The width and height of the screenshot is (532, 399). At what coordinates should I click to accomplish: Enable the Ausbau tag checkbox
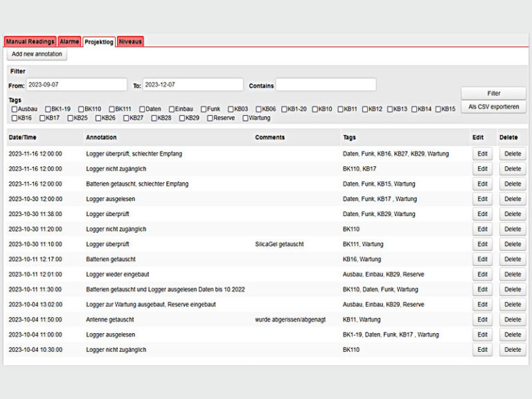tap(15, 109)
